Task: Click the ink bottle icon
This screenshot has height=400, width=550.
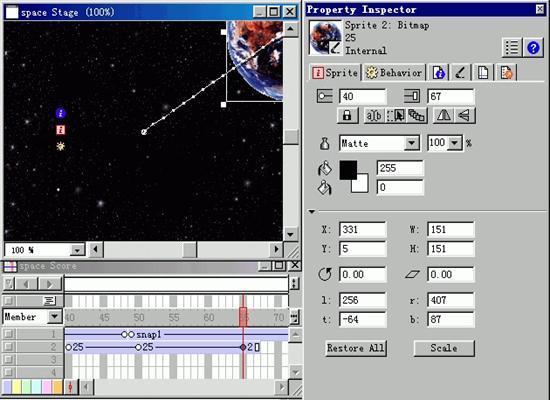Action: tap(325, 144)
